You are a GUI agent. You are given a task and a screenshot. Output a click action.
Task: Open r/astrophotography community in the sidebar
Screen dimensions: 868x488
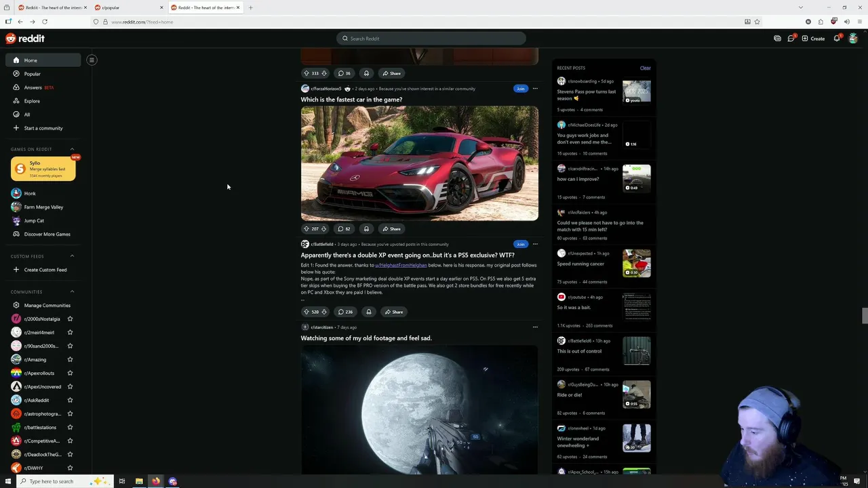42,413
